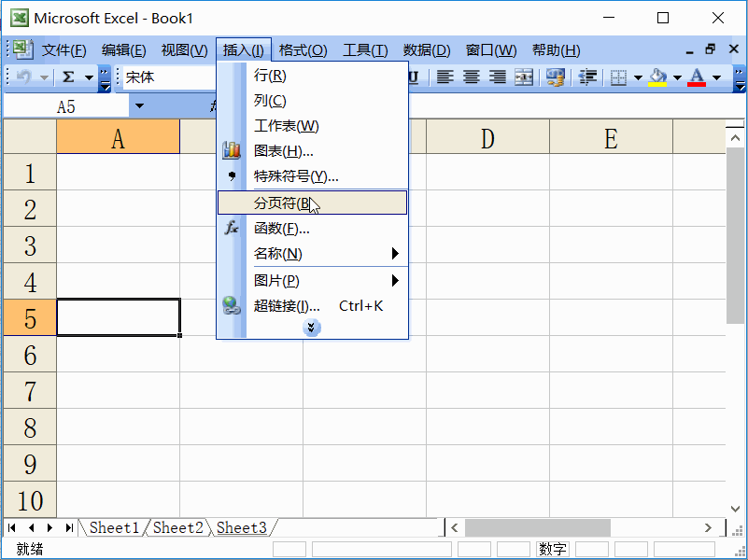Click the chart icon beside 图表(H)

point(232,150)
